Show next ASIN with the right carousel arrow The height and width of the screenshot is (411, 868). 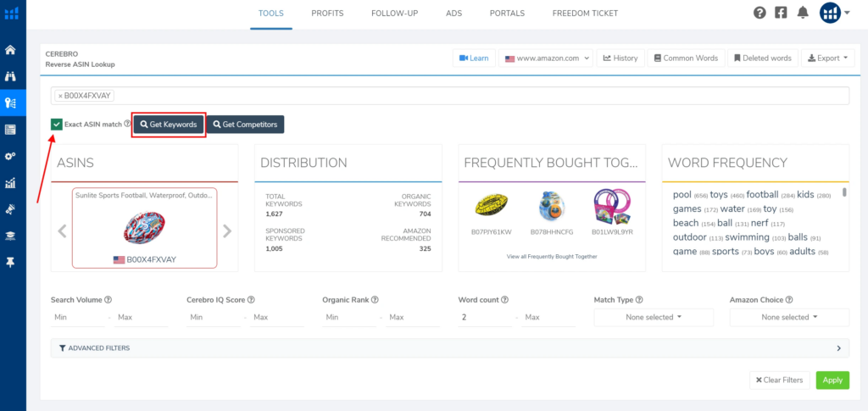coord(226,230)
